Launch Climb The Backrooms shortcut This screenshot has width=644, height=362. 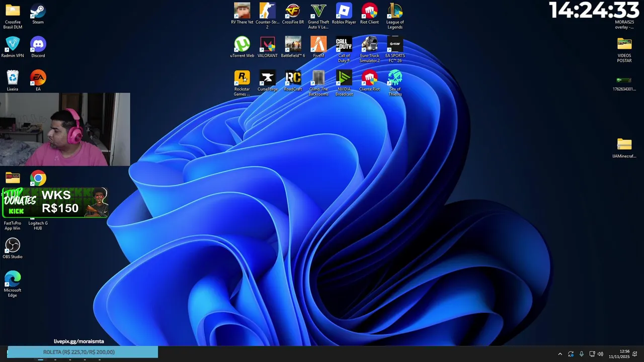[318, 83]
